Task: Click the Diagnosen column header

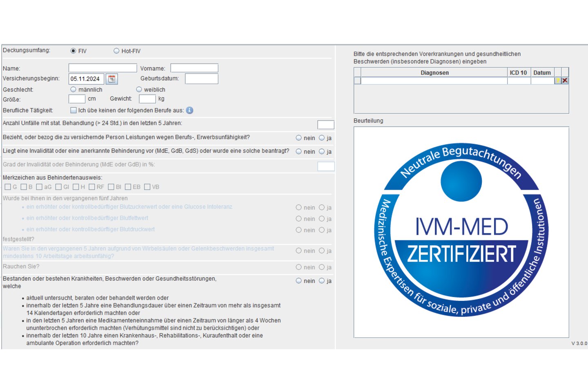Action: pyautogui.click(x=434, y=72)
